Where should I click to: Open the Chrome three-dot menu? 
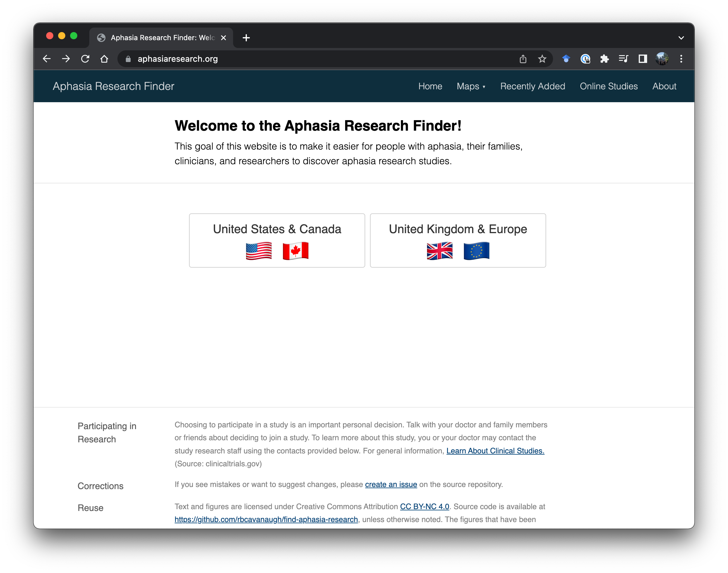coord(681,59)
